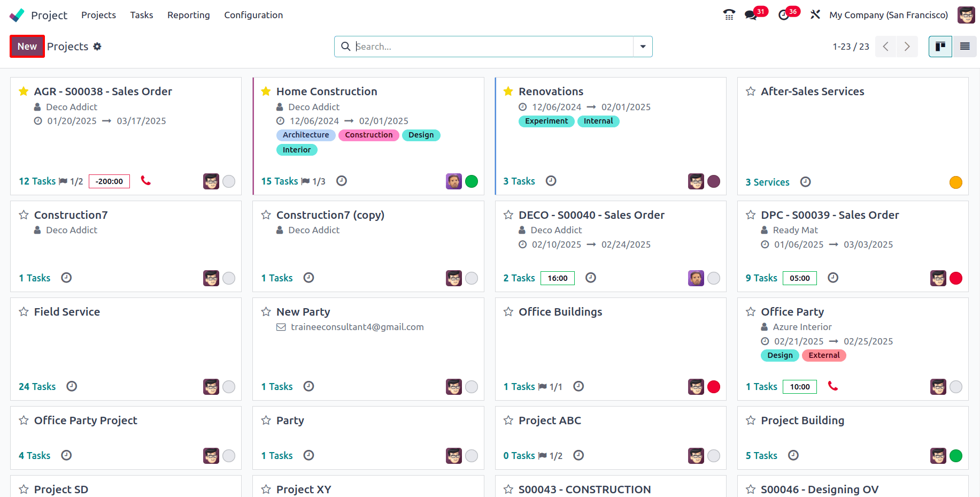Viewport: 980px width, 497px height.
Task: Open the Reporting menu
Action: click(x=188, y=15)
